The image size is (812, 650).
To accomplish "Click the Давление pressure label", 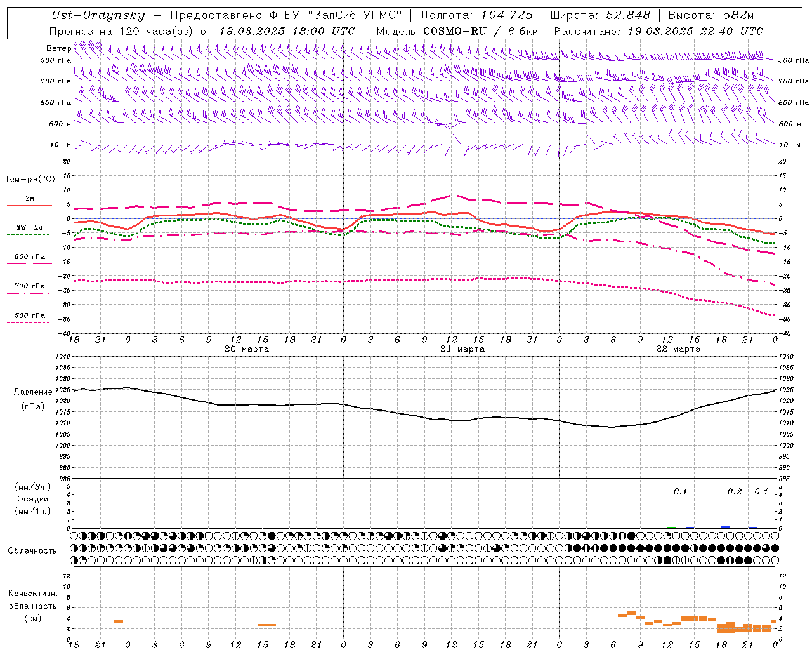I will point(33,392).
